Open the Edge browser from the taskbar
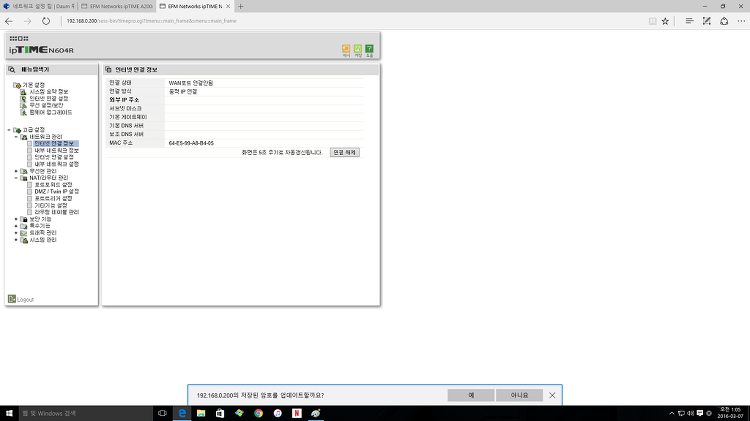The width and height of the screenshot is (750, 421). pyautogui.click(x=182, y=413)
